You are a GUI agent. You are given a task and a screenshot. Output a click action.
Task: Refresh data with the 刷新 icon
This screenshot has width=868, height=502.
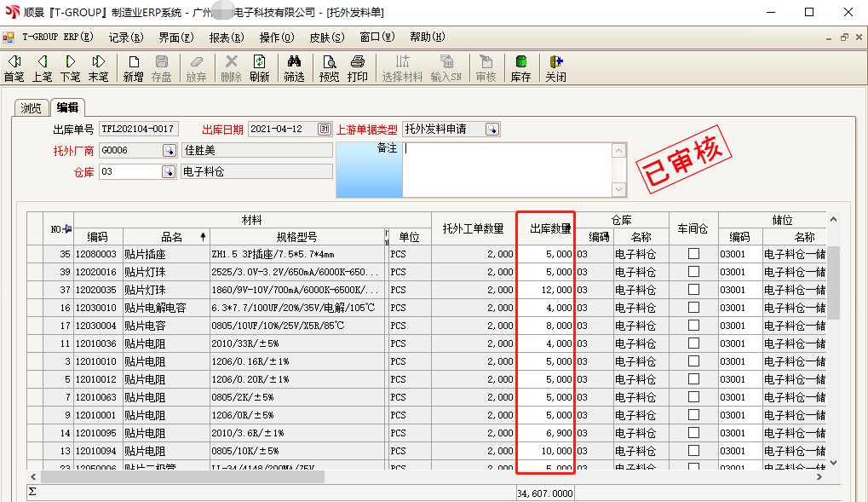click(259, 68)
